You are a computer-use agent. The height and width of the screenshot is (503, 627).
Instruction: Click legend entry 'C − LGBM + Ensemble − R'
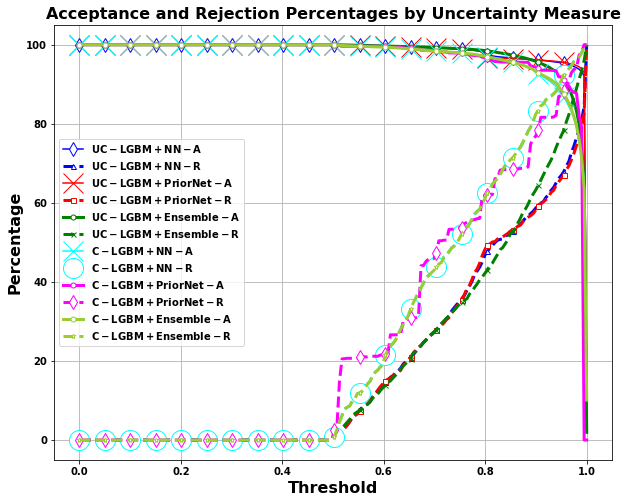coord(161,336)
